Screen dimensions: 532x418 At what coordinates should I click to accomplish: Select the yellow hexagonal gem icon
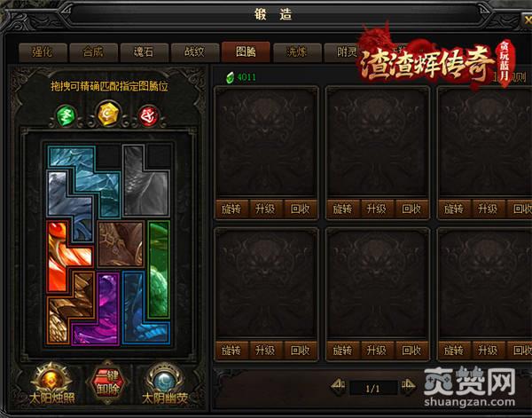tap(108, 114)
